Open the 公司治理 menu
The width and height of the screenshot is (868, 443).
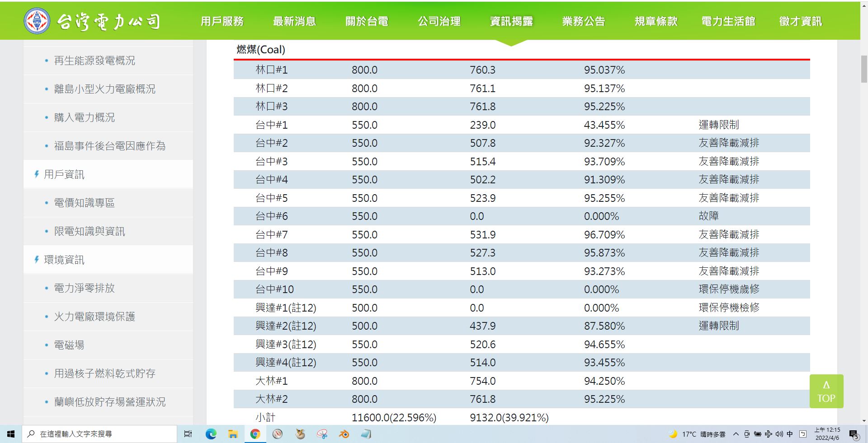tap(439, 21)
